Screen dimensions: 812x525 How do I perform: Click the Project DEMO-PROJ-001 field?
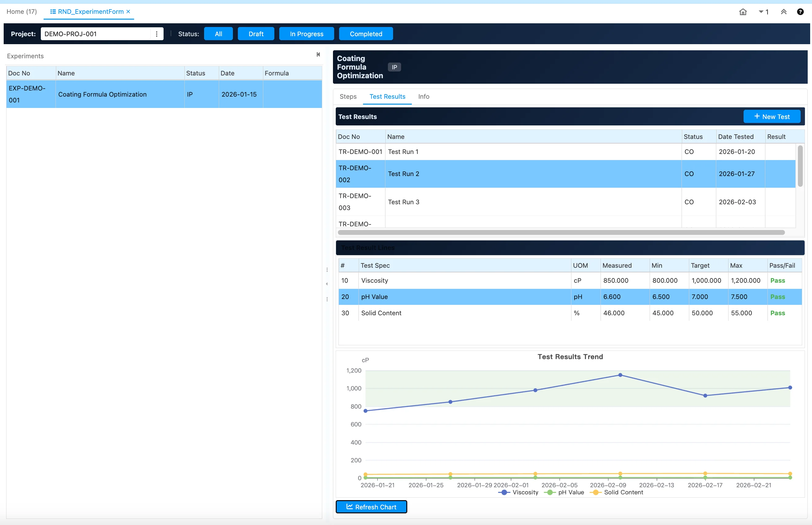pos(95,34)
